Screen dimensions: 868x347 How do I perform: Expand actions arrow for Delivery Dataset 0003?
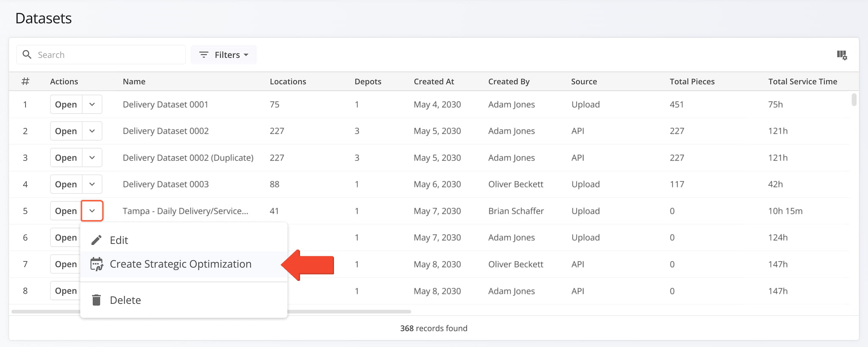[92, 184]
